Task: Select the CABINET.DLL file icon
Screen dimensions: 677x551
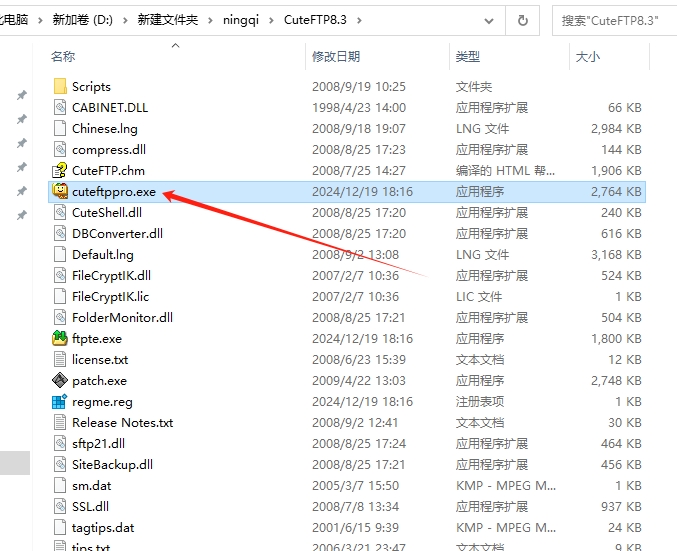Action: point(60,108)
